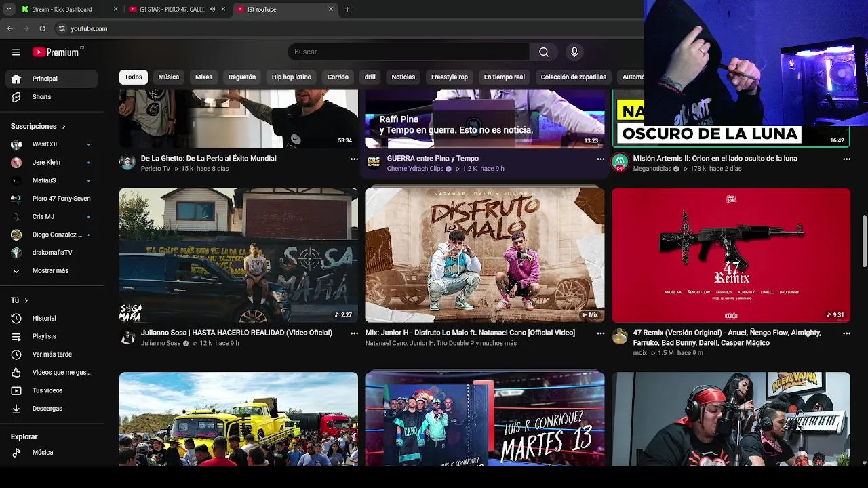Expand the Suscripciones section heading
This screenshot has width=868, height=488.
point(38,127)
